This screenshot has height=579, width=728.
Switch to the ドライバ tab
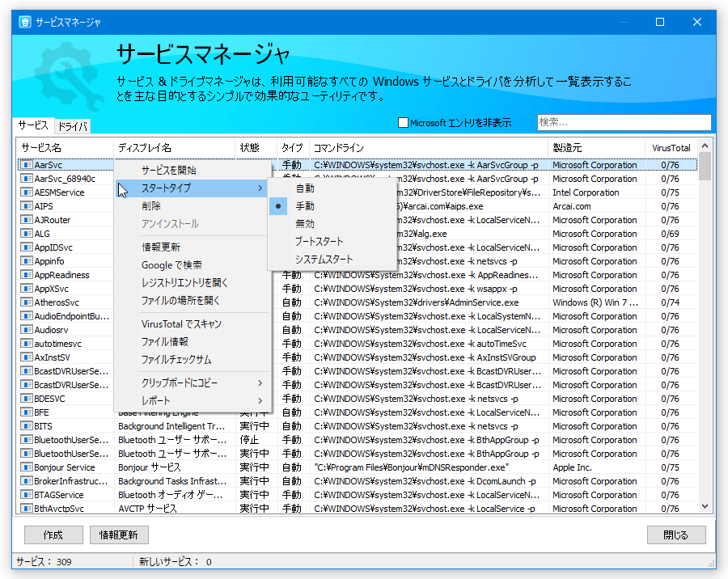coord(73,126)
